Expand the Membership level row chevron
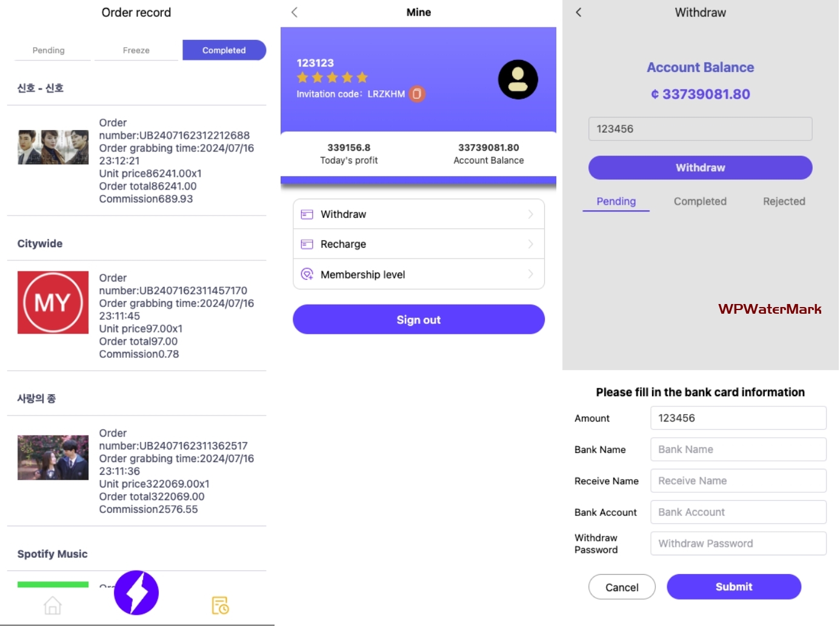The width and height of the screenshot is (840, 628). (x=530, y=274)
